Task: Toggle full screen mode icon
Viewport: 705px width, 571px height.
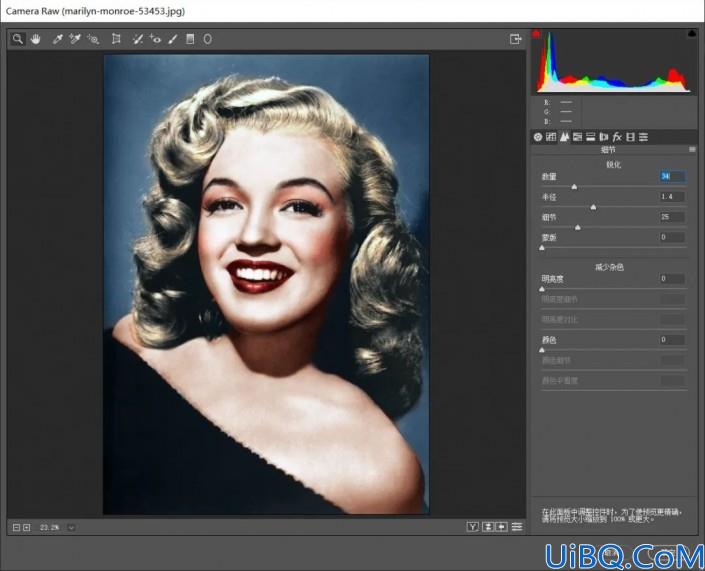Action: (515, 40)
